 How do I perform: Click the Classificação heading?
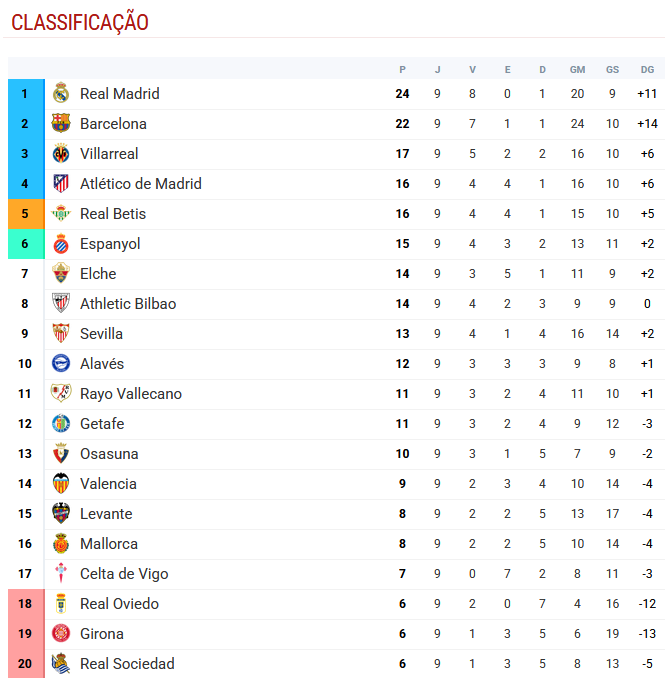coord(80,22)
